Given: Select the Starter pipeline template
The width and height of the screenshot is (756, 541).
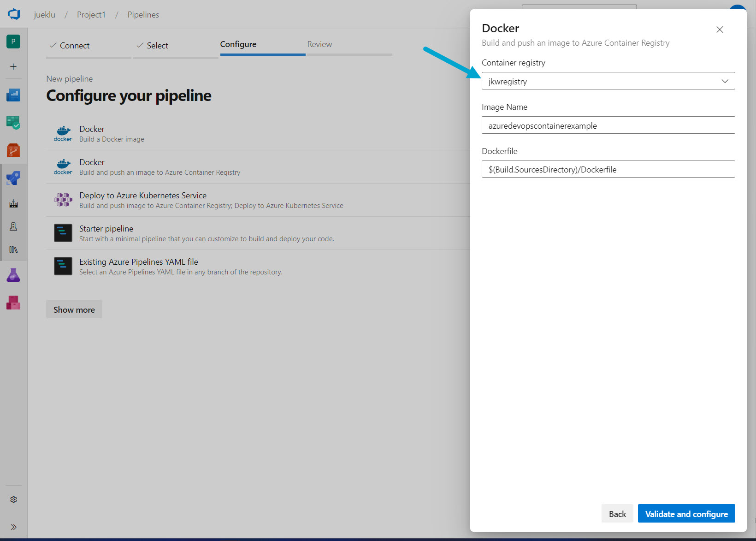Looking at the screenshot, I should pos(106,229).
